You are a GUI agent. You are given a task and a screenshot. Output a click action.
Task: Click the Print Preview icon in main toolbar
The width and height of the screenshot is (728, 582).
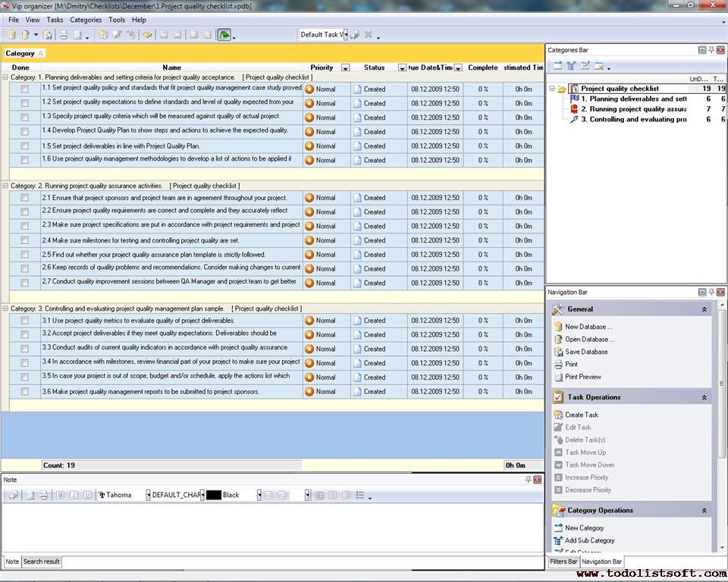tap(78, 35)
